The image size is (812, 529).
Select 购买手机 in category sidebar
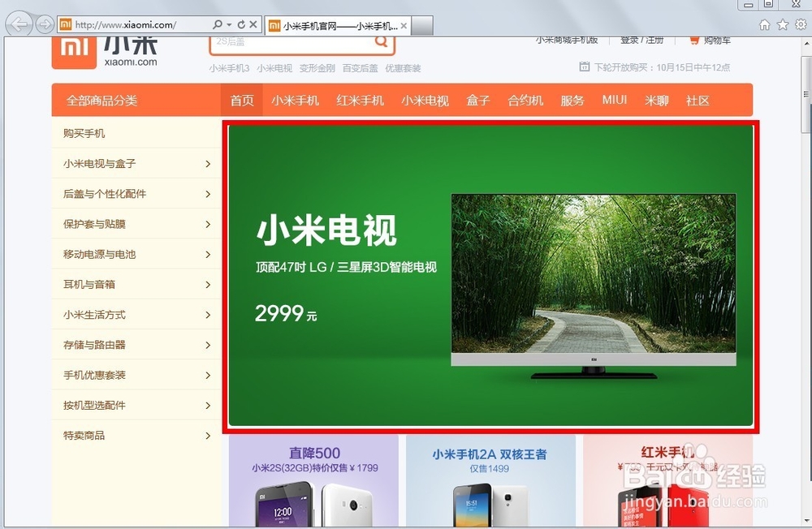[x=84, y=134]
